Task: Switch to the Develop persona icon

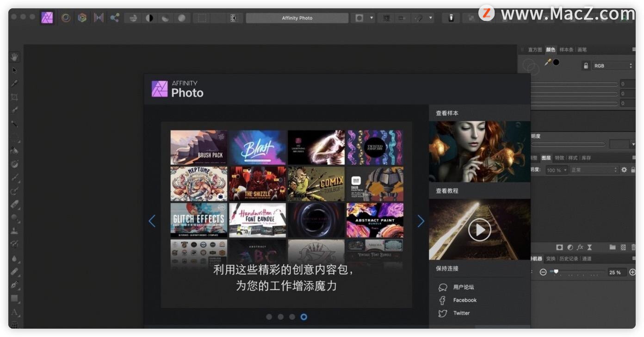Action: [x=82, y=18]
